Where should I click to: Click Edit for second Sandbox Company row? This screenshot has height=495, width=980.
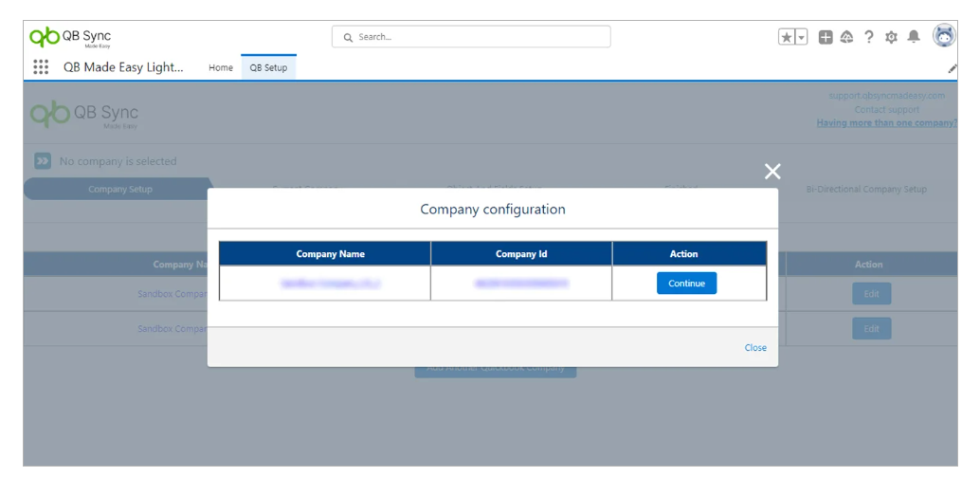point(871,329)
